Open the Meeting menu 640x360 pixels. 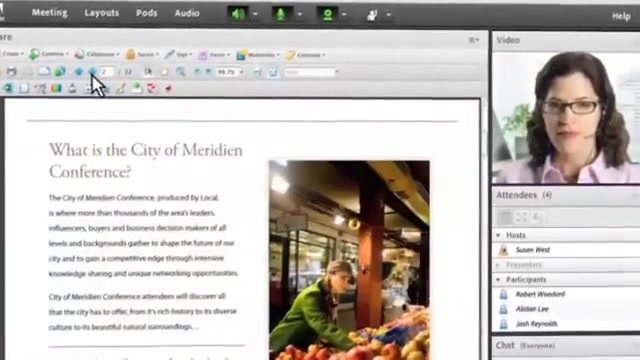49,13
